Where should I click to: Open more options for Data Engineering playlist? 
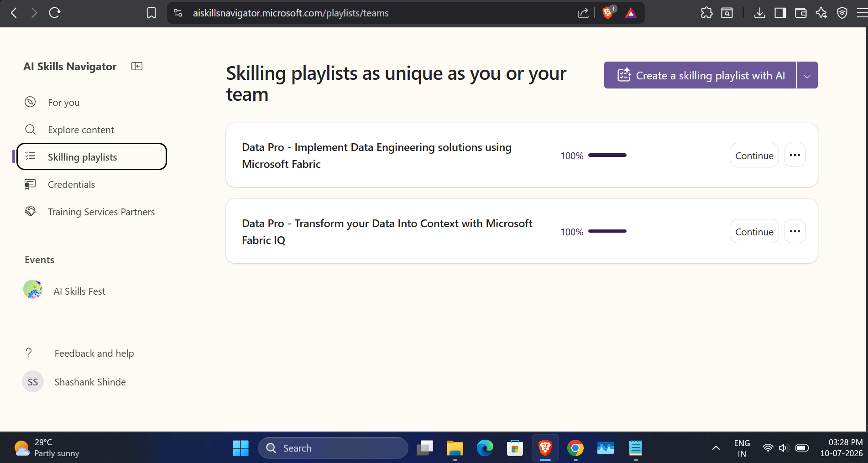click(795, 155)
